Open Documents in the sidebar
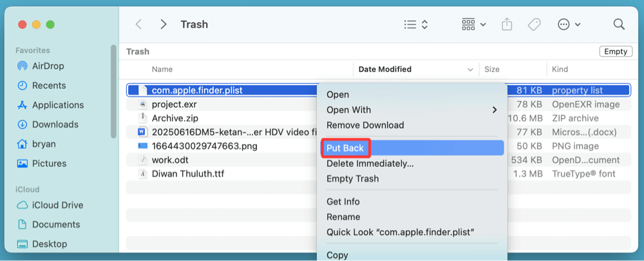The height and width of the screenshot is (261, 644). coord(48,224)
